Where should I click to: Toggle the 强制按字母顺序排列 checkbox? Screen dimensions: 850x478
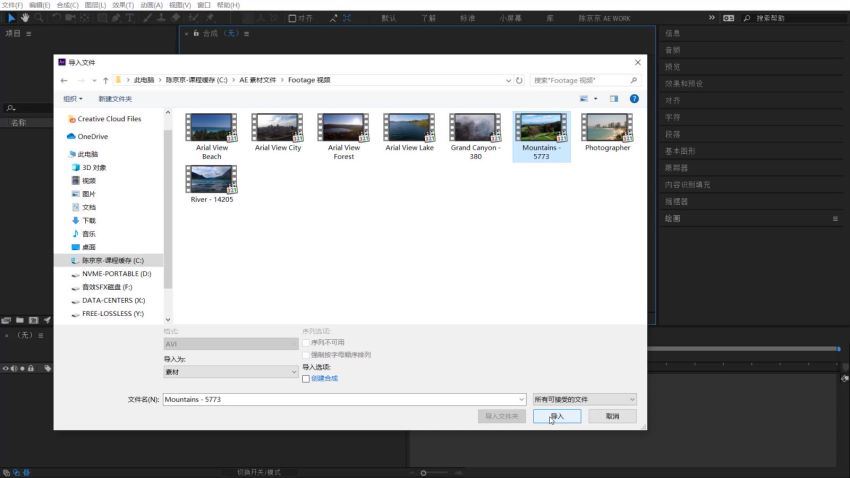[x=306, y=355]
